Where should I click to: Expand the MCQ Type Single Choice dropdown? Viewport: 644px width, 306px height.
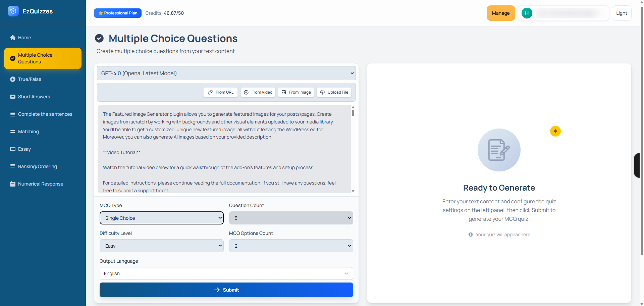pos(161,218)
